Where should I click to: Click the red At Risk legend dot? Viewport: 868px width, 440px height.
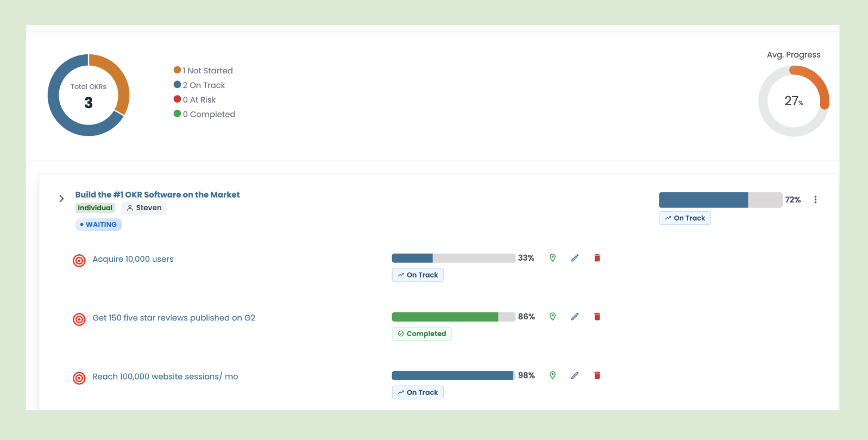coord(177,99)
